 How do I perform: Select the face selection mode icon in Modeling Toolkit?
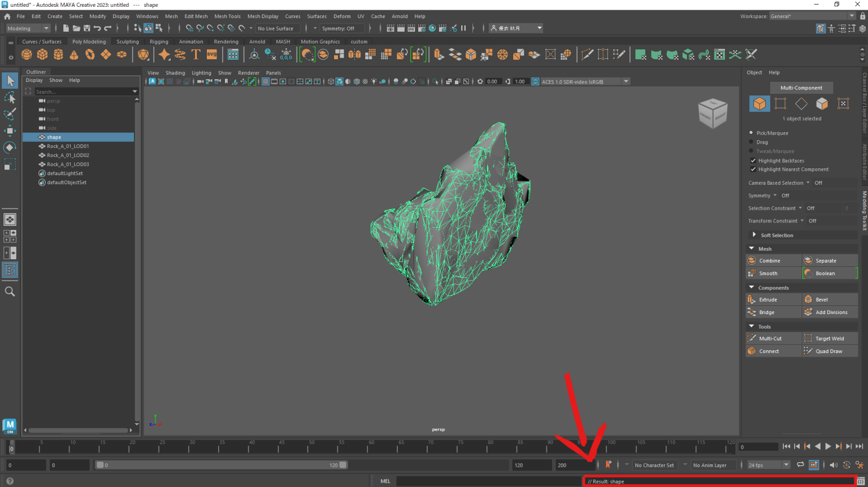(x=822, y=103)
